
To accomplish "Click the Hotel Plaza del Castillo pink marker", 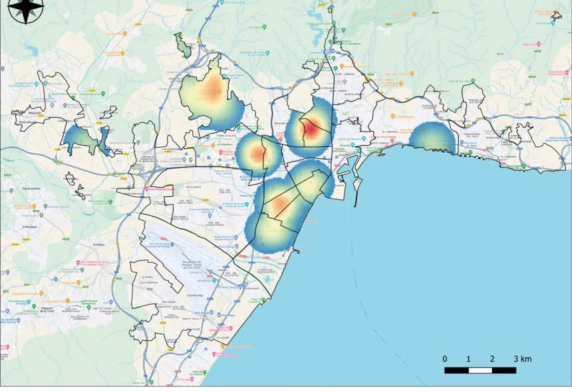I will tap(148, 188).
